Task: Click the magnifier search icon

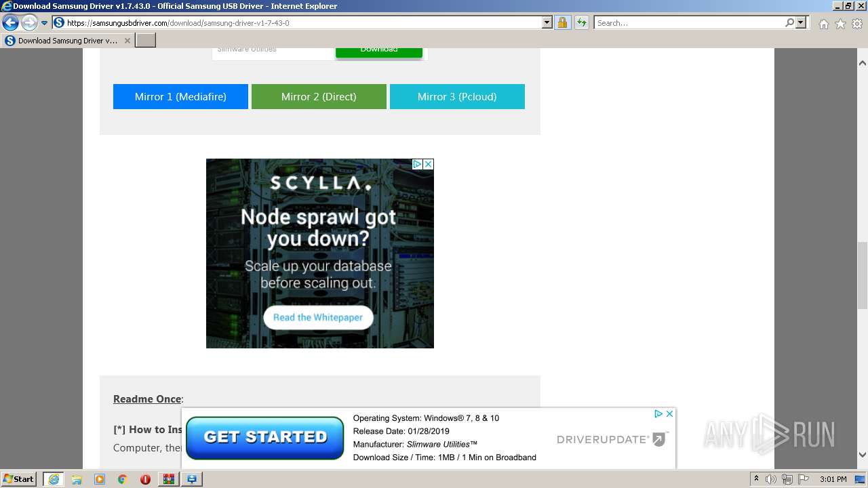Action: (789, 22)
